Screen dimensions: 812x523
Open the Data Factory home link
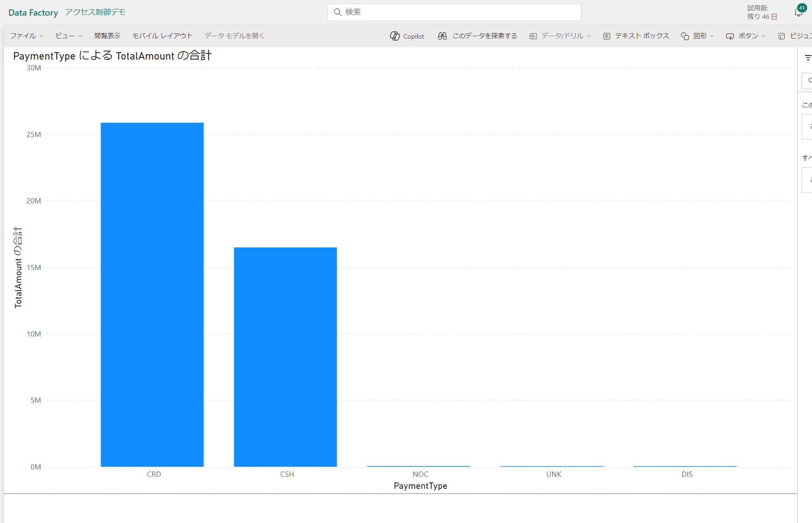tap(33, 12)
